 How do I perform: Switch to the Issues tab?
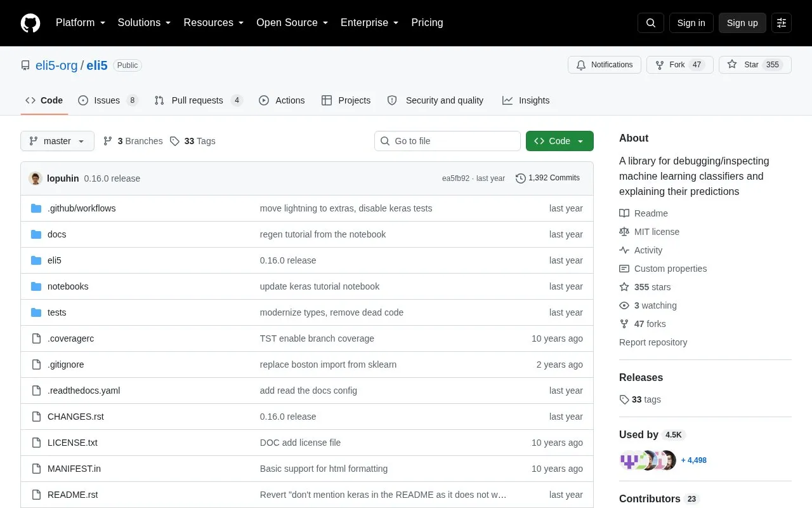pyautogui.click(x=108, y=100)
